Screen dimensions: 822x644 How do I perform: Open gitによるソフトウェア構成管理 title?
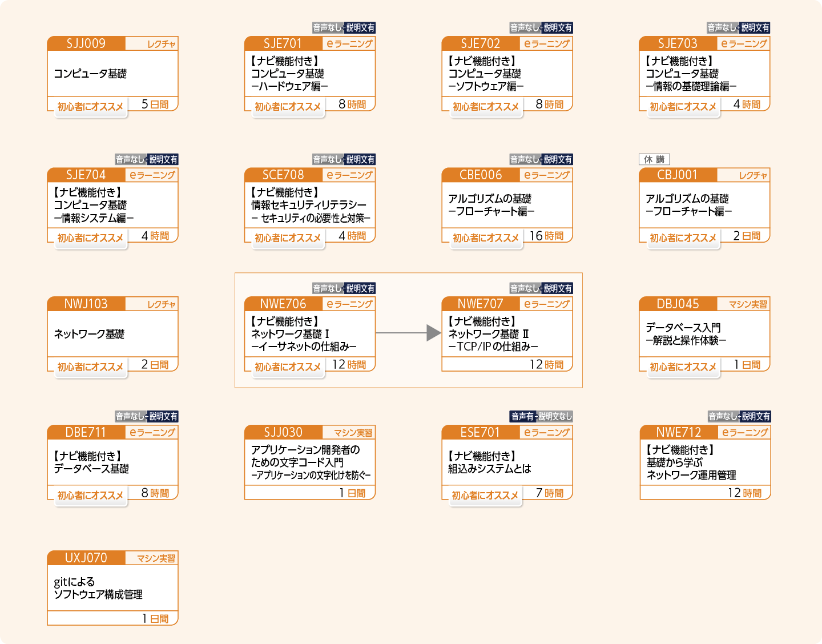98,588
